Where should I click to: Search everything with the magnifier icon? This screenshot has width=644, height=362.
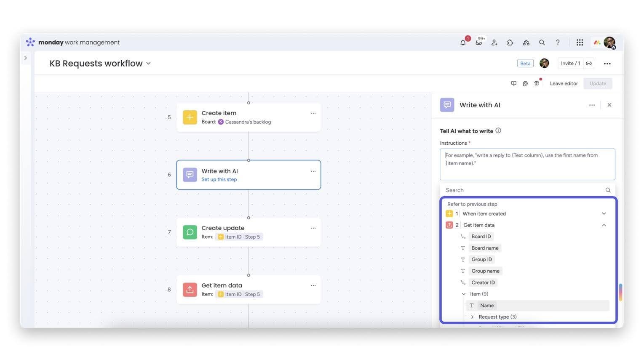[542, 43]
